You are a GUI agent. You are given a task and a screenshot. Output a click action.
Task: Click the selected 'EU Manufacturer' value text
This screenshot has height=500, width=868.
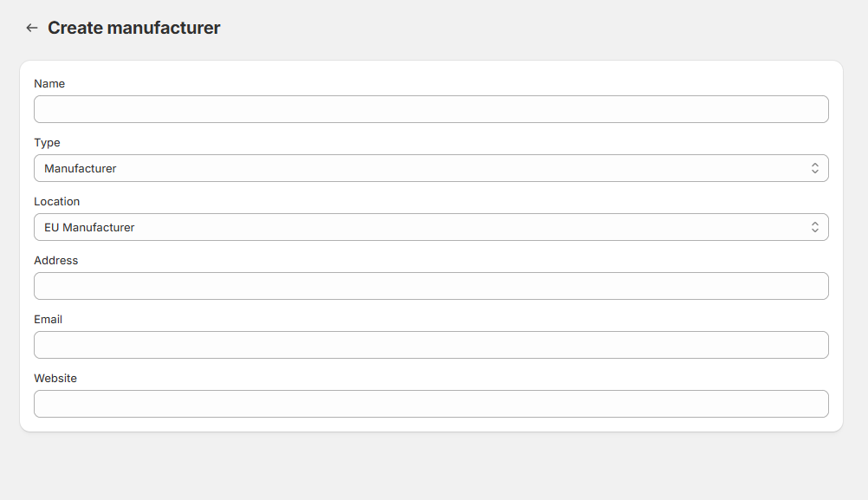pos(89,227)
